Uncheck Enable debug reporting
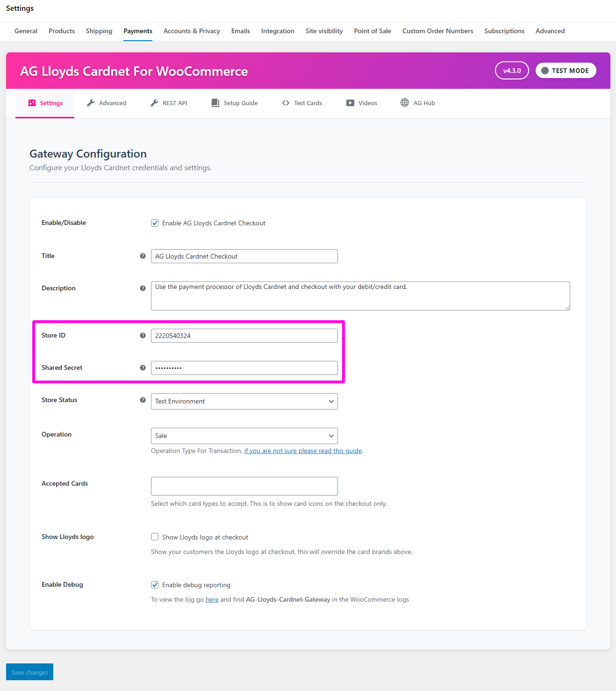The width and height of the screenshot is (616, 691). click(155, 585)
